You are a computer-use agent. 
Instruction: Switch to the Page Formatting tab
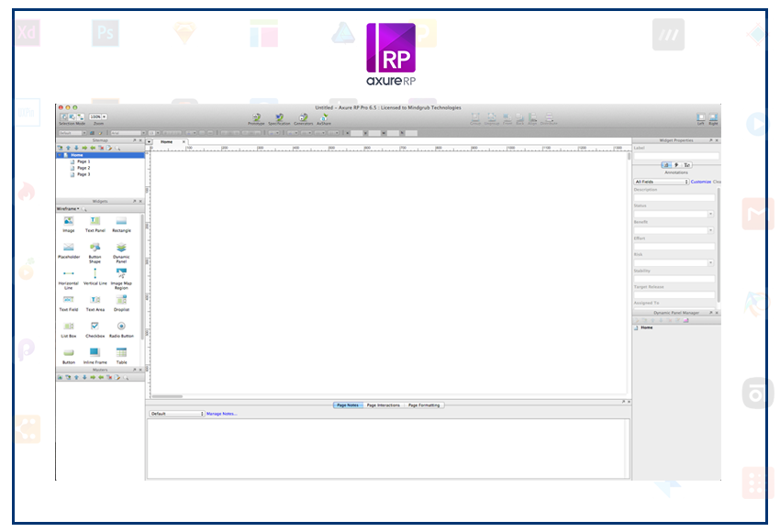coord(424,405)
